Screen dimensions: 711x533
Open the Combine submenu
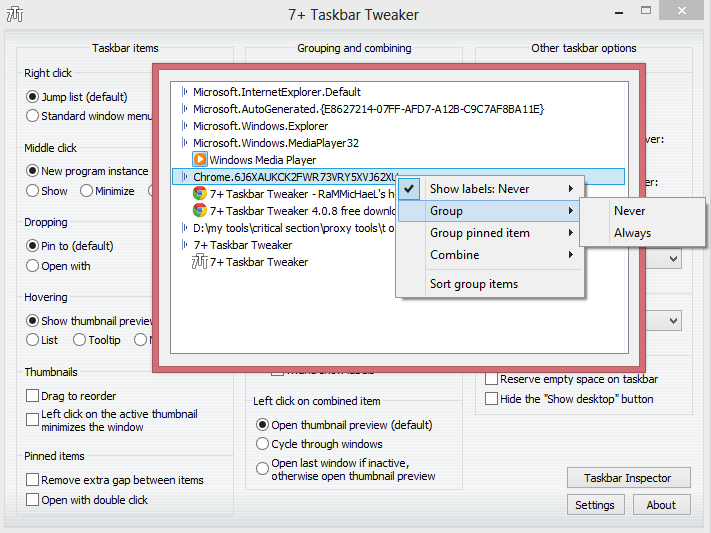coord(490,254)
